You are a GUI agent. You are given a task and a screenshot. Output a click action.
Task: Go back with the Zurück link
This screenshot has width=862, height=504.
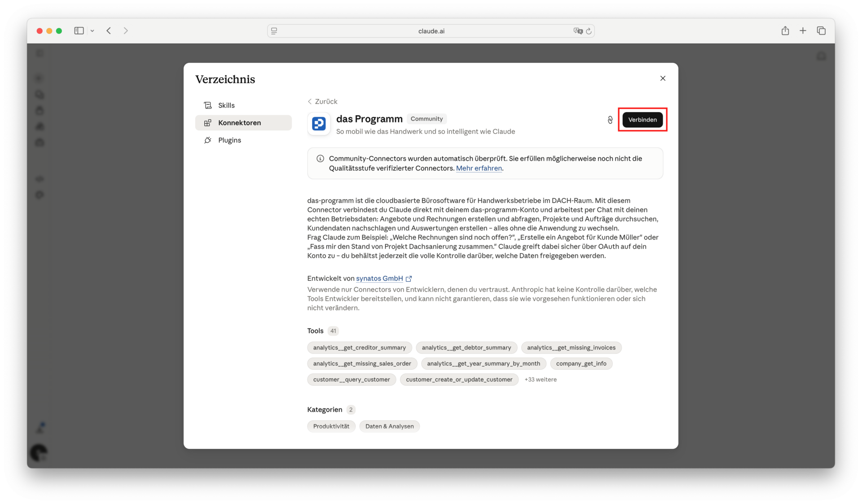[322, 101]
